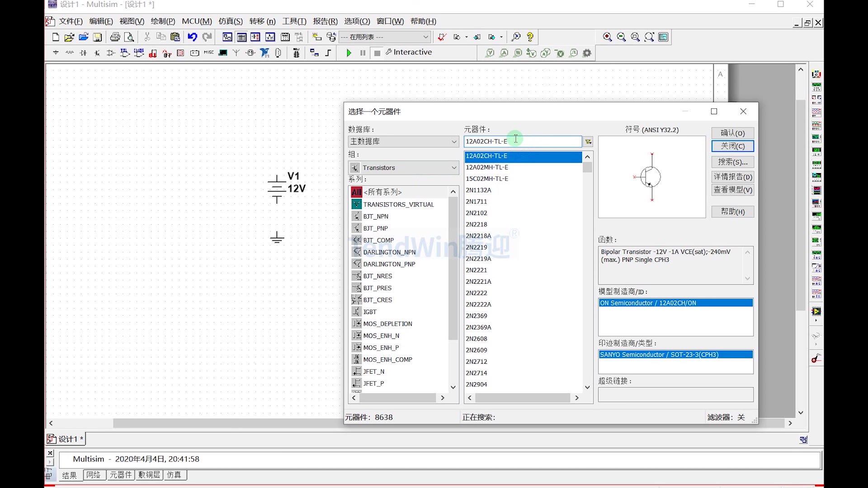This screenshot has width=868, height=488.
Task: Expand the Transistors group dropdown
Action: 403,168
